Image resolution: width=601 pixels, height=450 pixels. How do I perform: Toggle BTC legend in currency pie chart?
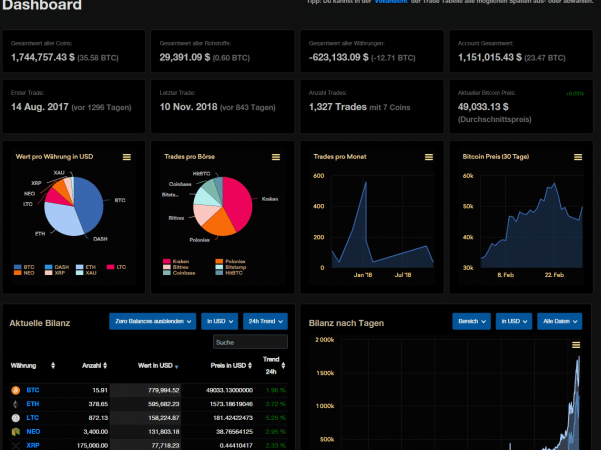click(x=24, y=267)
